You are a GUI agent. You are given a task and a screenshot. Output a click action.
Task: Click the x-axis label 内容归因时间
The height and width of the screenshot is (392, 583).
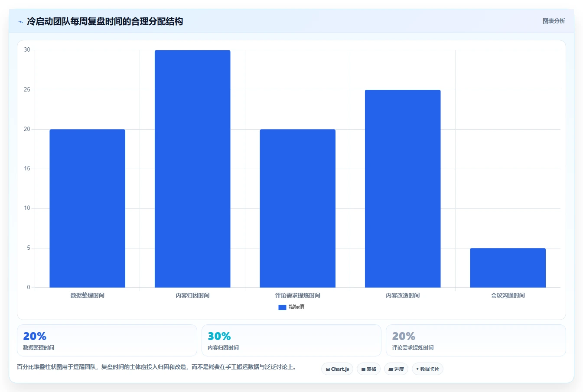[x=192, y=295]
